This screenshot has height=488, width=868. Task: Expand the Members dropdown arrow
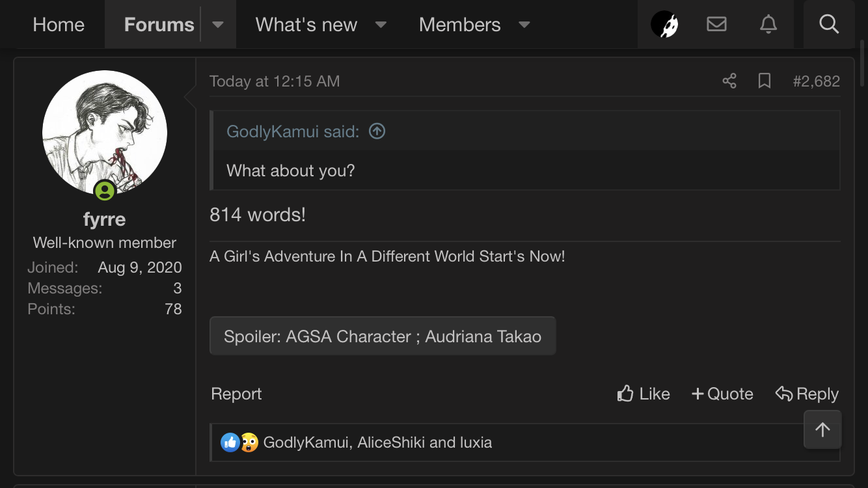[524, 25]
